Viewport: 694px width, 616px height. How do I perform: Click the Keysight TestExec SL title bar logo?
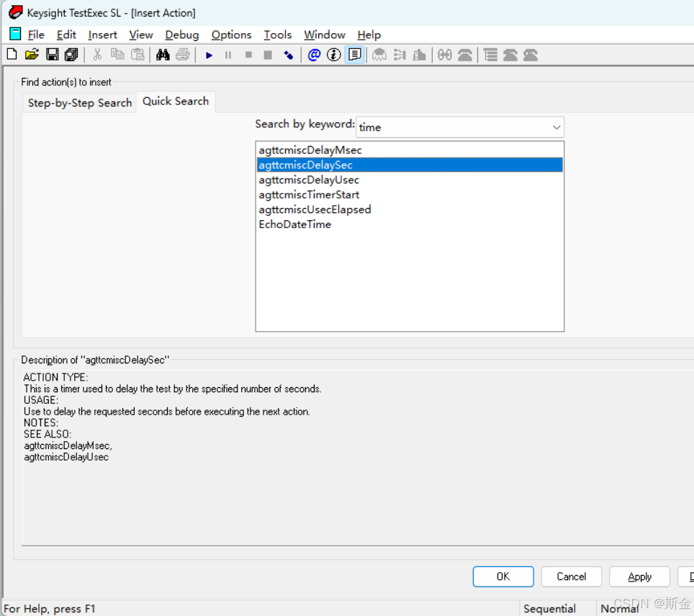[x=16, y=12]
